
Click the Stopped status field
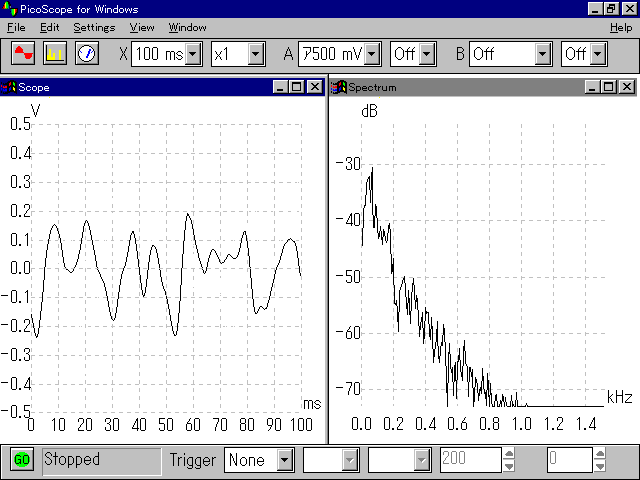[102, 461]
